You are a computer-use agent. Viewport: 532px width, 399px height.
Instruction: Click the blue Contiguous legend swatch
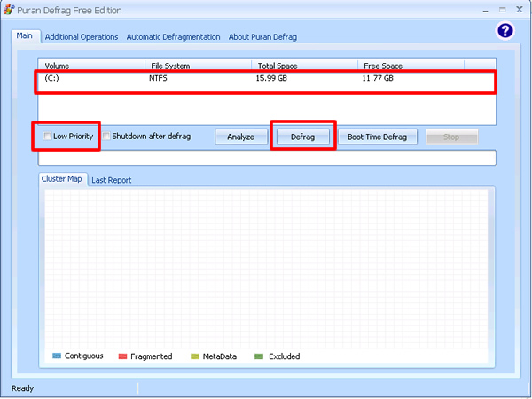coord(57,356)
